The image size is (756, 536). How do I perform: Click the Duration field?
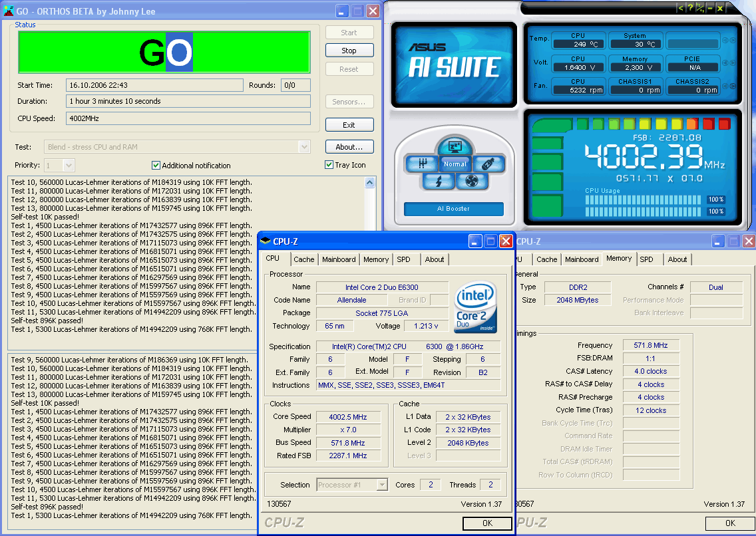pyautogui.click(x=188, y=101)
